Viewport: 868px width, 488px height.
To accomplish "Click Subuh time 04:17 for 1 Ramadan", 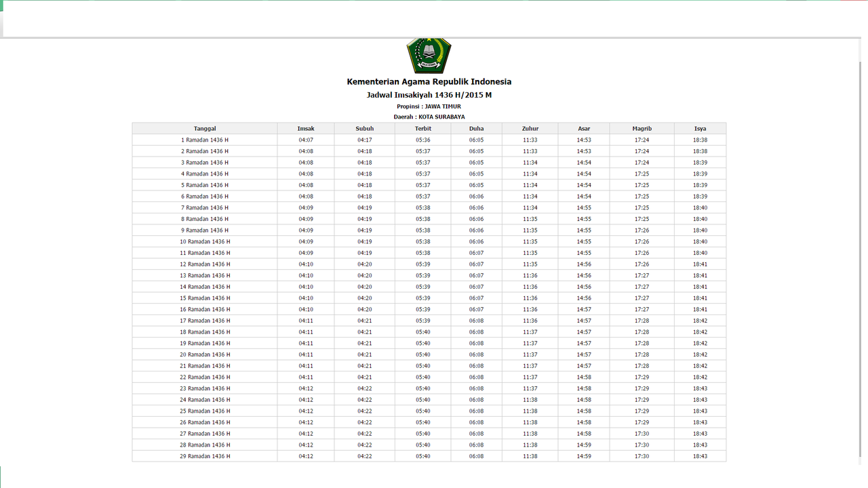I will [365, 140].
